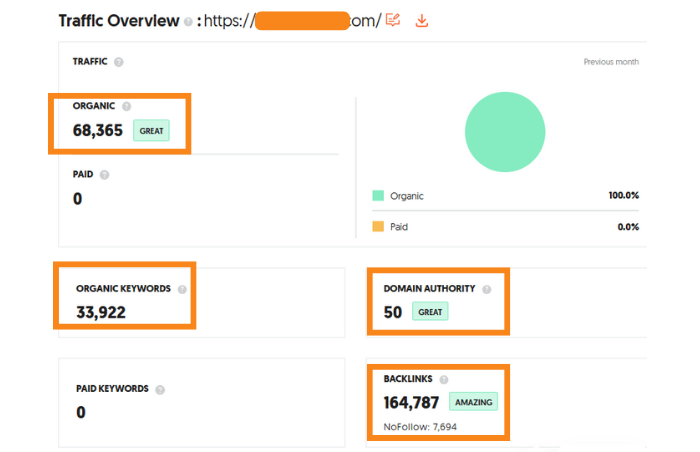Open the DOMAIN AUTHORITY help icon
The image size is (700, 452).
486,289
